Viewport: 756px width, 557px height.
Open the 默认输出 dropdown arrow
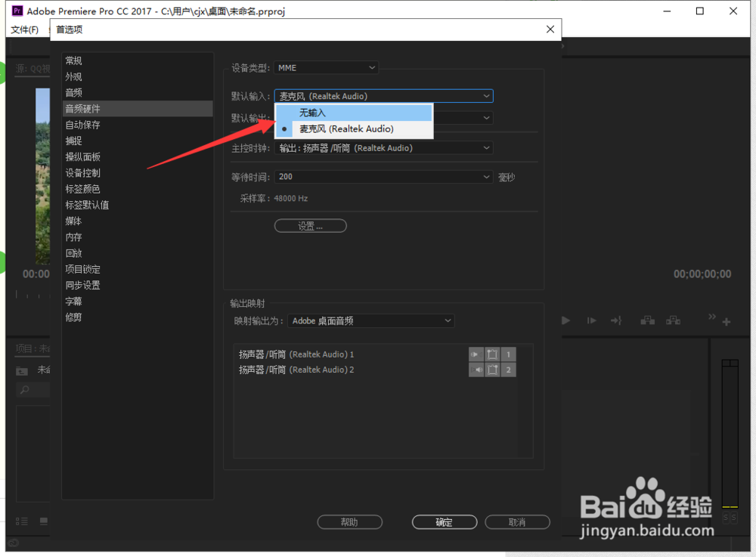(486, 118)
